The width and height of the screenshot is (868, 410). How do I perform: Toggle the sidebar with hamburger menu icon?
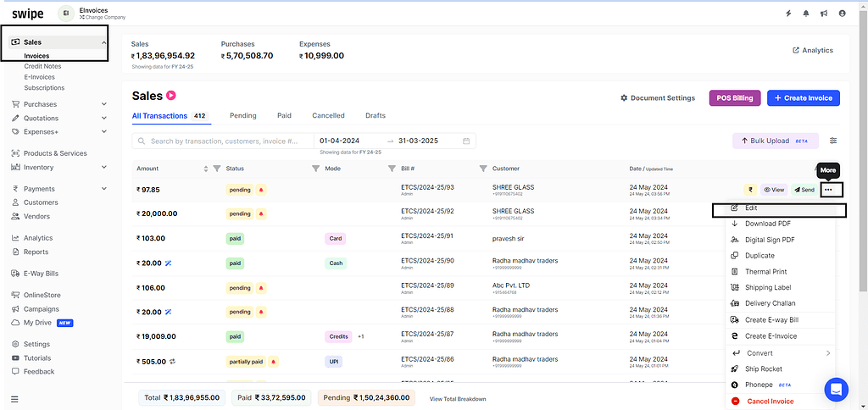click(15, 398)
